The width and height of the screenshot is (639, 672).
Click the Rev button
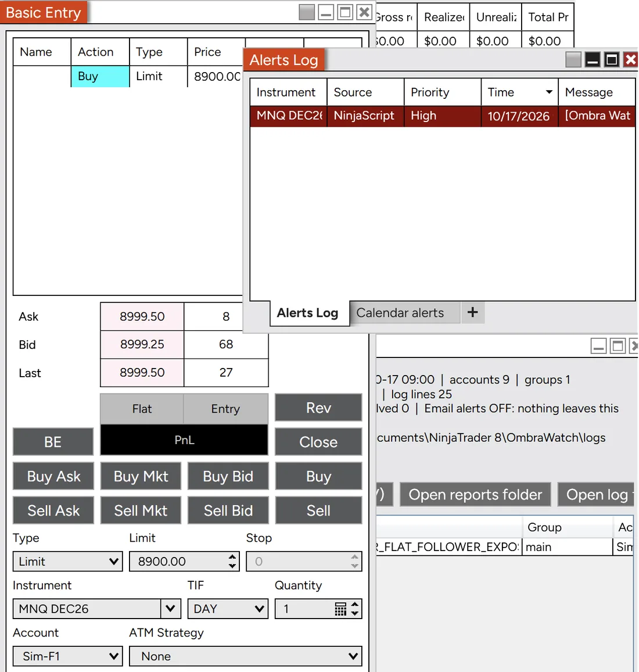tap(318, 408)
